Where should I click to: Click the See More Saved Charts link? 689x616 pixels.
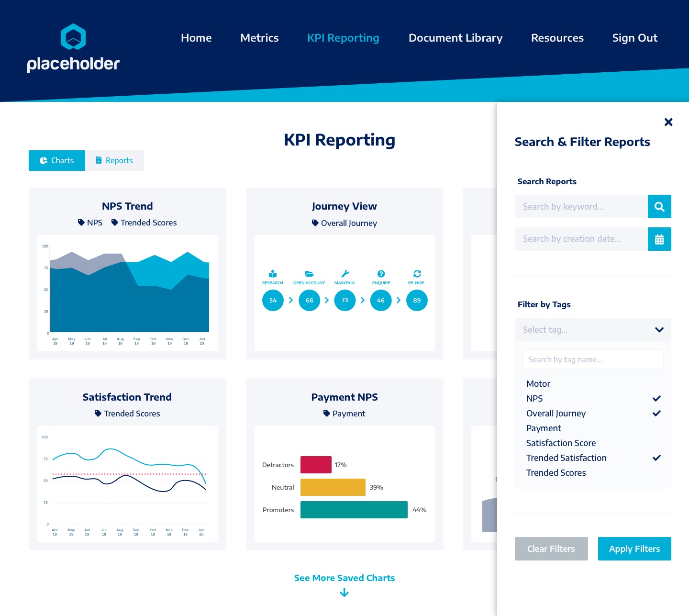point(344,578)
